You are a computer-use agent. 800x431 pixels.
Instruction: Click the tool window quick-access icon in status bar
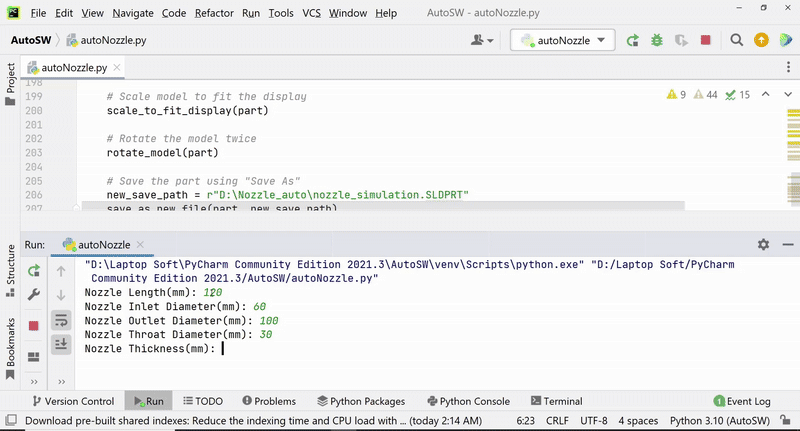(11, 420)
